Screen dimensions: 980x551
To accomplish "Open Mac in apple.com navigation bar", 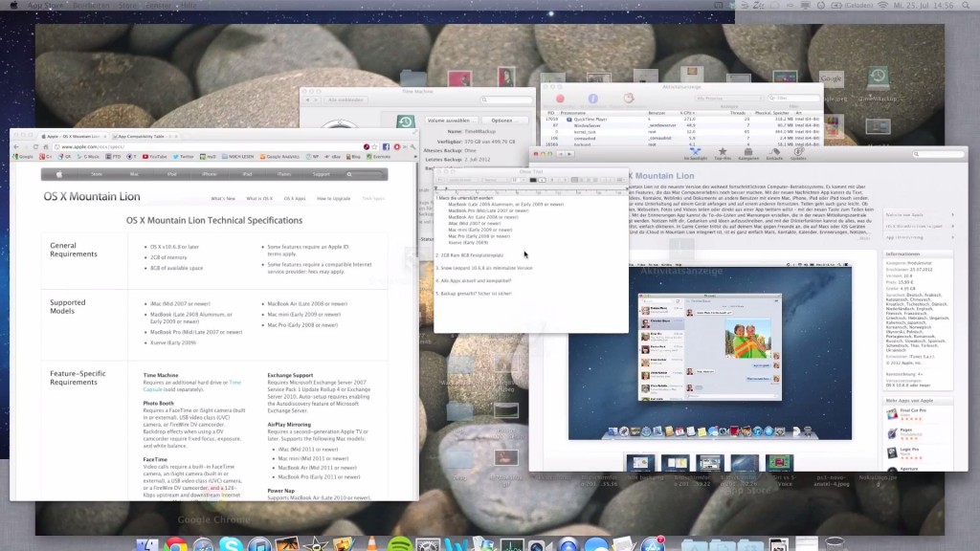I will pyautogui.click(x=134, y=174).
